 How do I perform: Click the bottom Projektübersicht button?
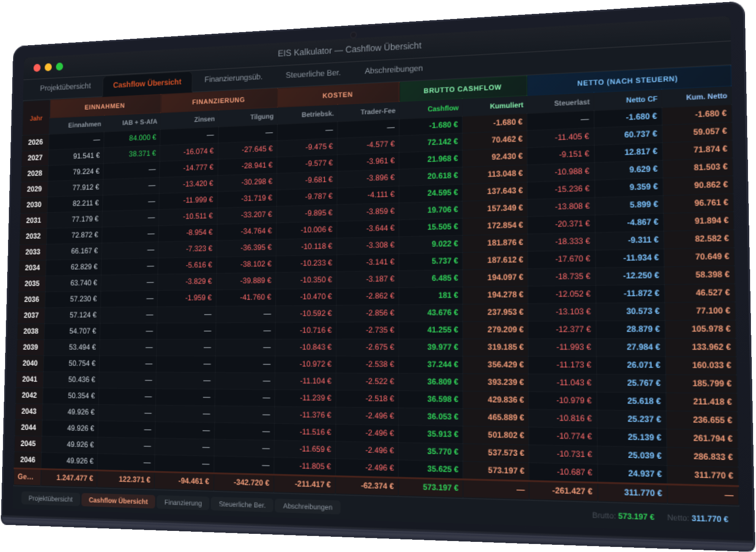(x=50, y=498)
